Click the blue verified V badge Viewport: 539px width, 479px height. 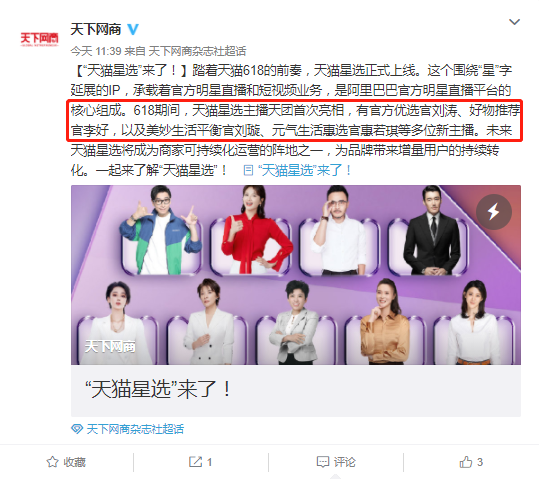tap(133, 29)
